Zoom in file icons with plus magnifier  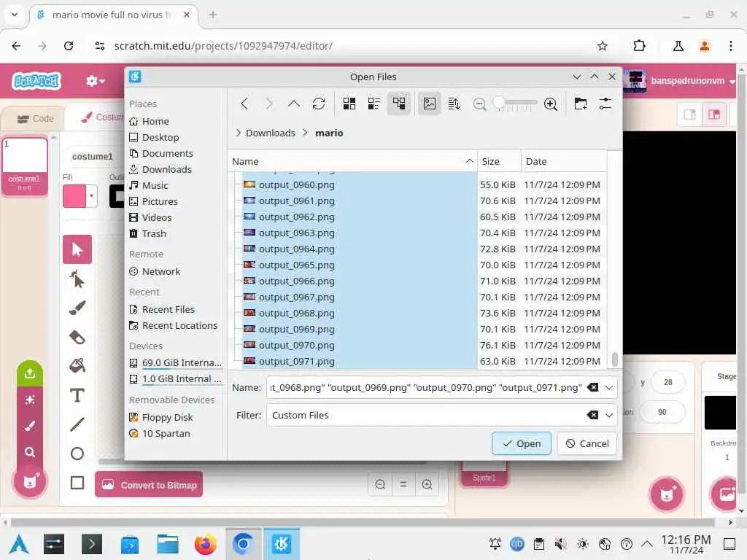click(x=551, y=104)
